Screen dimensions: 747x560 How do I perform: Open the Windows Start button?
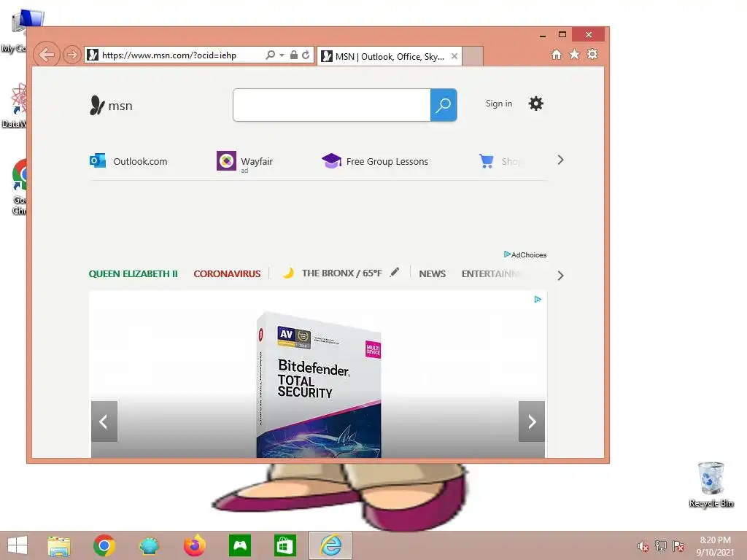pos(18,545)
